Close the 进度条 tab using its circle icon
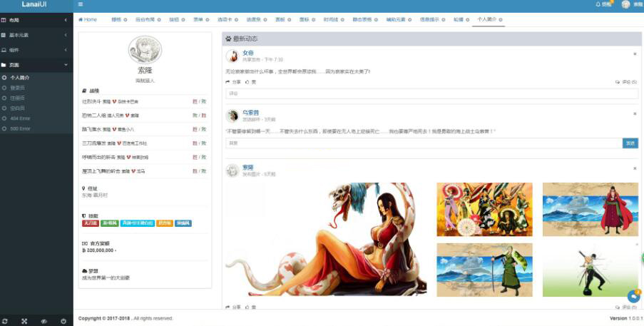This screenshot has height=326, width=644. point(265,20)
